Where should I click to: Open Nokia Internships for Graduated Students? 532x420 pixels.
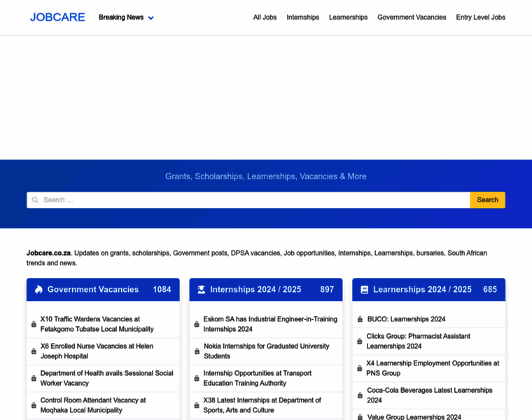click(x=266, y=351)
